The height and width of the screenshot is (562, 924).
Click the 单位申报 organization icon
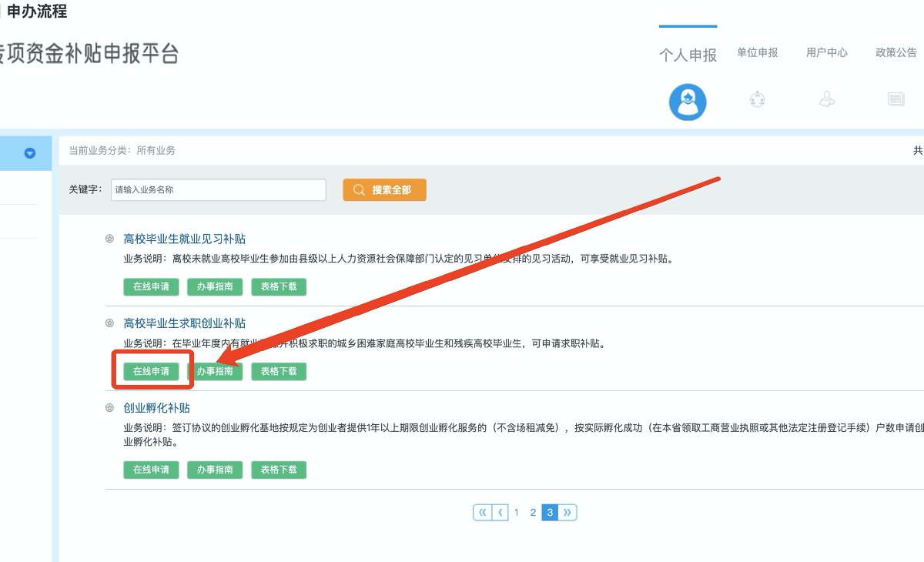(x=758, y=99)
